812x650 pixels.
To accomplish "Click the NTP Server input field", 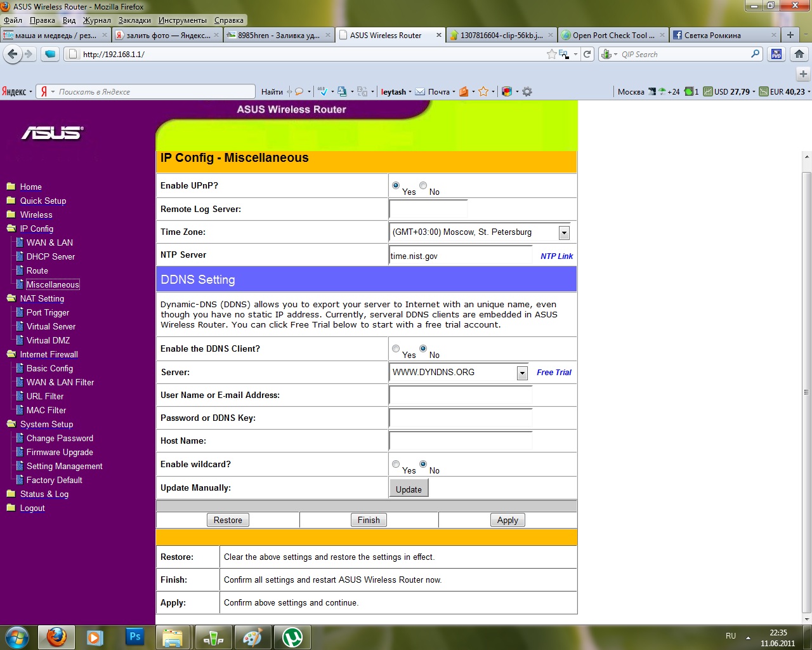I will 461,255.
